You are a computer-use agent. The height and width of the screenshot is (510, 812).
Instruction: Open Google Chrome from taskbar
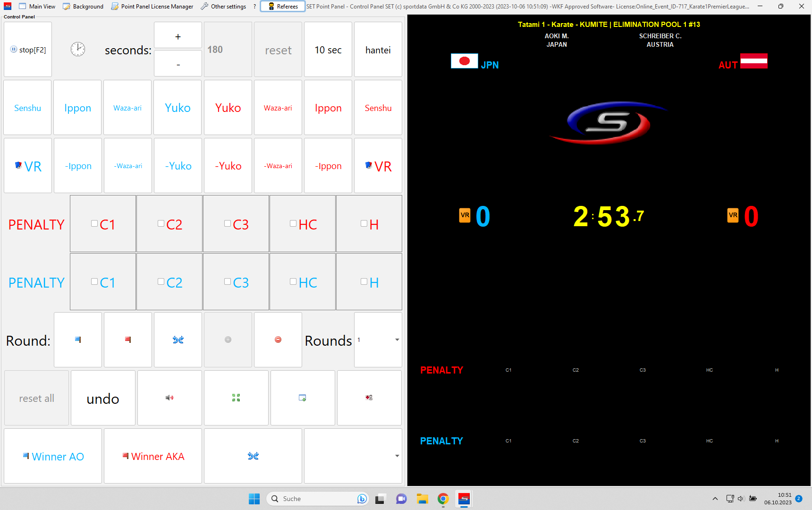443,499
